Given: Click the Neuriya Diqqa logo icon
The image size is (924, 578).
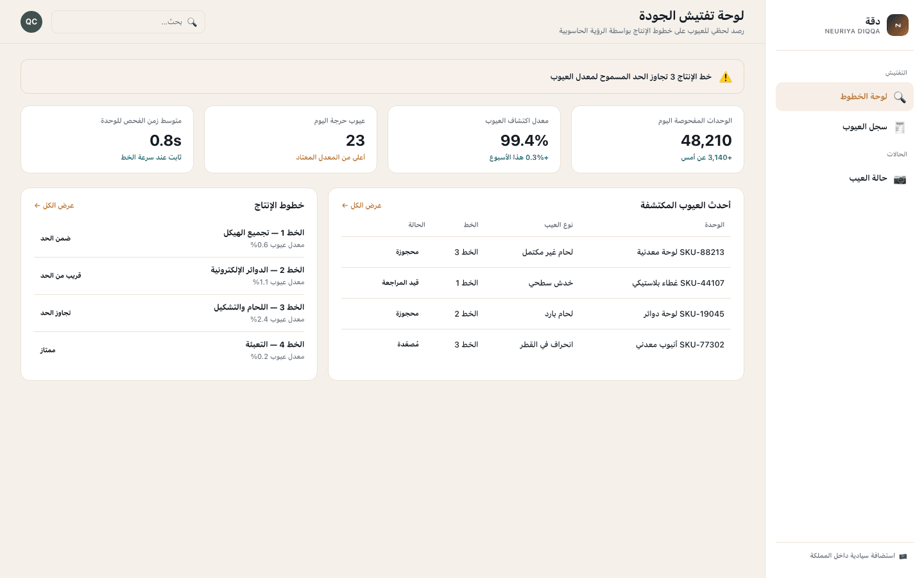Looking at the screenshot, I should (x=897, y=25).
